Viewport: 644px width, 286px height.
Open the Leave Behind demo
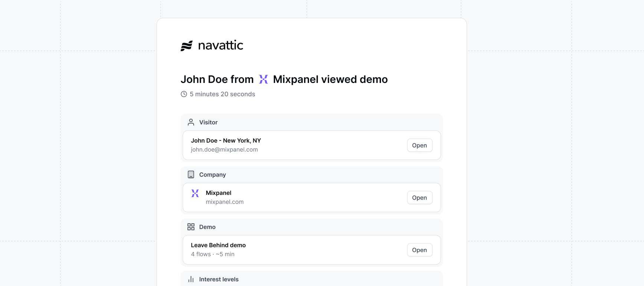[x=420, y=250]
